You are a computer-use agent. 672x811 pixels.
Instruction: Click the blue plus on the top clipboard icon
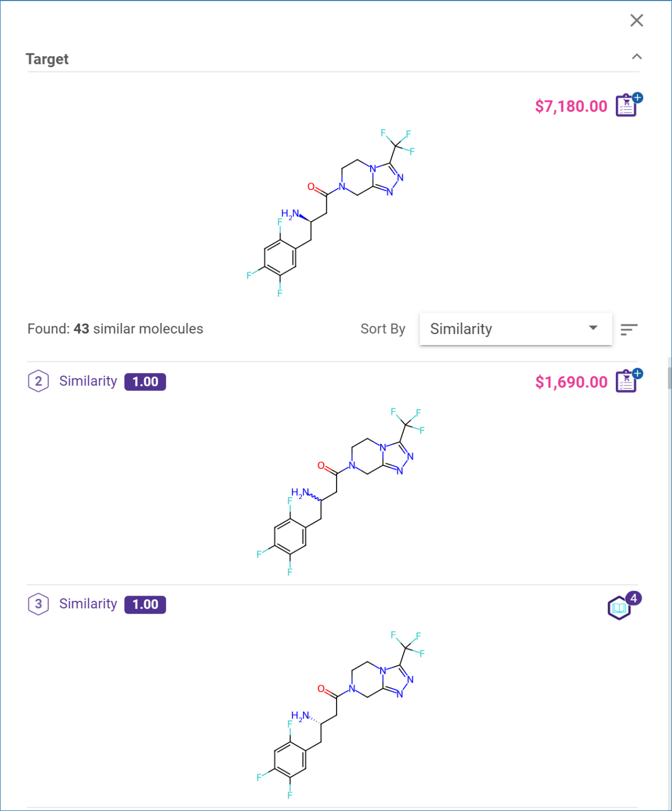click(637, 97)
